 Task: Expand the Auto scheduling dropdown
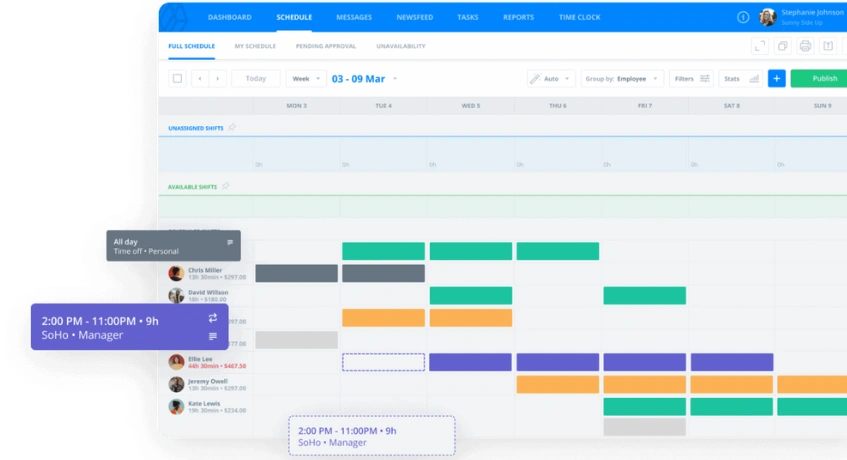(x=551, y=78)
